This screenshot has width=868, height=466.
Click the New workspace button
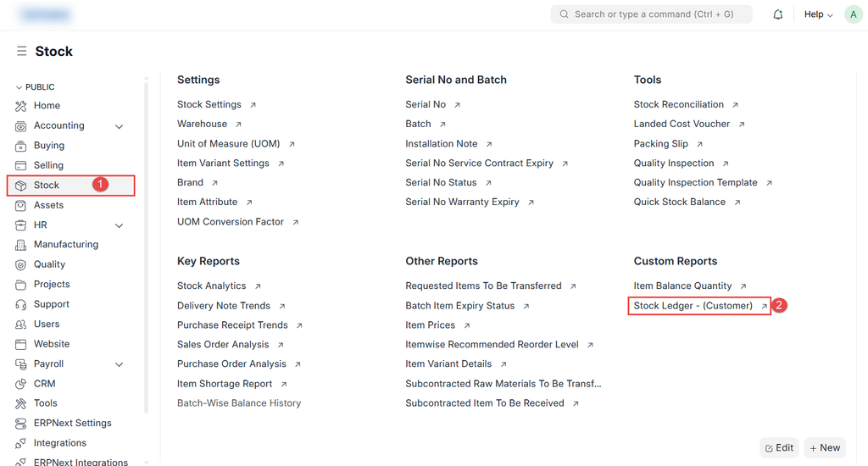[x=824, y=447]
